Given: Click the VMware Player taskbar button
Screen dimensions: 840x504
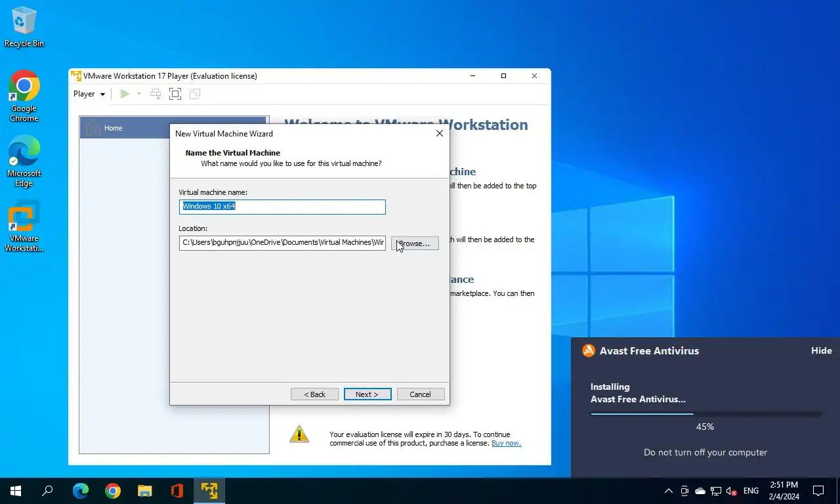Looking at the screenshot, I should point(209,491).
